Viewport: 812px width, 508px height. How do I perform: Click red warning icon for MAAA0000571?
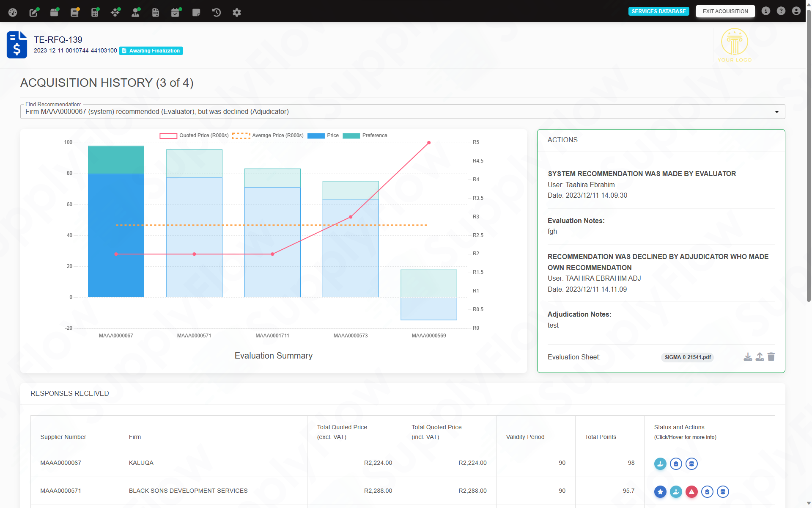pos(691,491)
